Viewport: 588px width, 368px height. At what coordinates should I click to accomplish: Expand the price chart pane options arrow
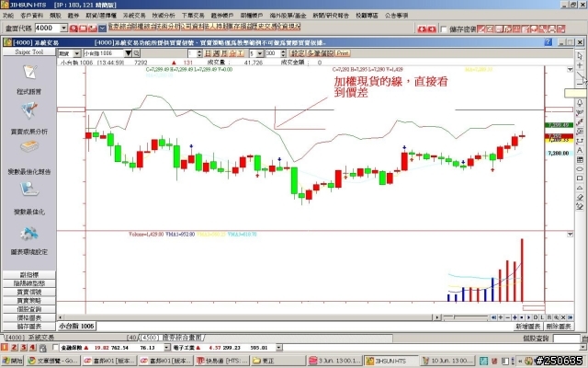[x=570, y=70]
